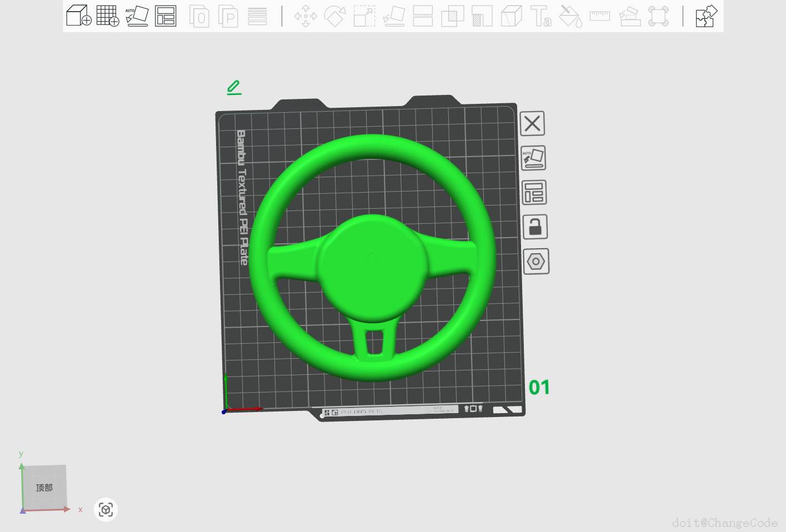Open the Assembly view puzzle icon
Screen dimensions: 786x532
click(x=706, y=16)
